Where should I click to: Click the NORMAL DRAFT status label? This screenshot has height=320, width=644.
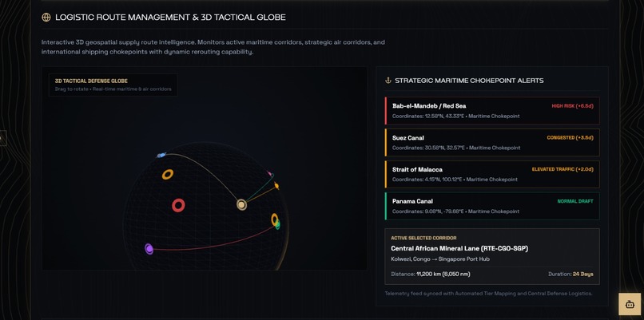click(575, 201)
